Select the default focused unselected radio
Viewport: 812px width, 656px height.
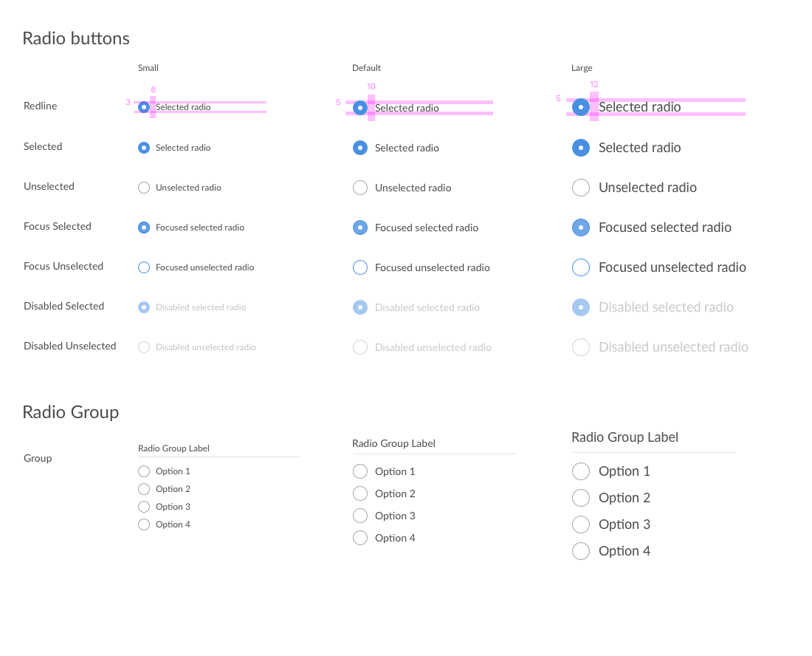pos(360,267)
